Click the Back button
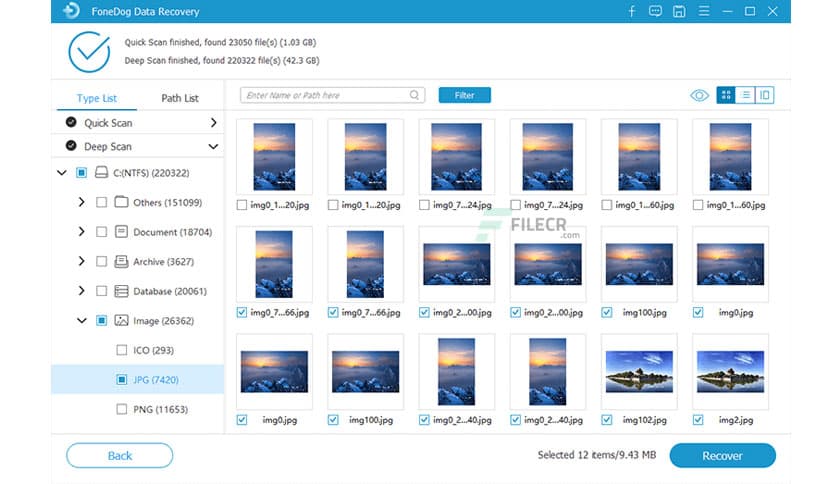Screen dimensions: 836x484 tap(119, 455)
